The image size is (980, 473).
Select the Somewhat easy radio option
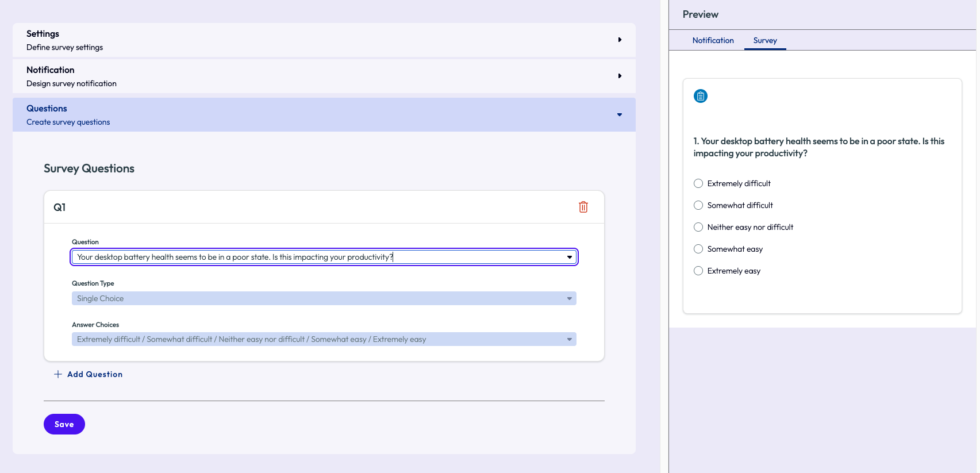[698, 249]
